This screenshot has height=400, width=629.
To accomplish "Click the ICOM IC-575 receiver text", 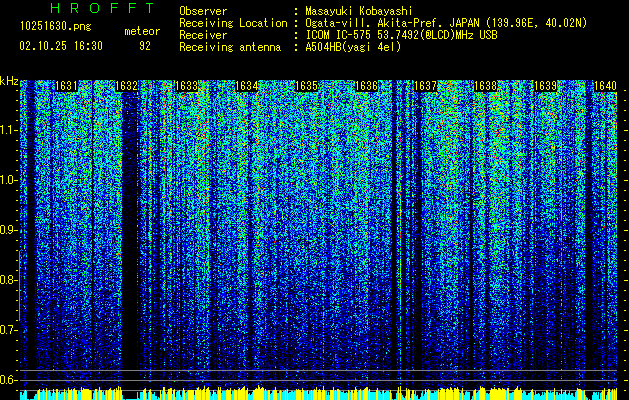I will (x=401, y=35).
